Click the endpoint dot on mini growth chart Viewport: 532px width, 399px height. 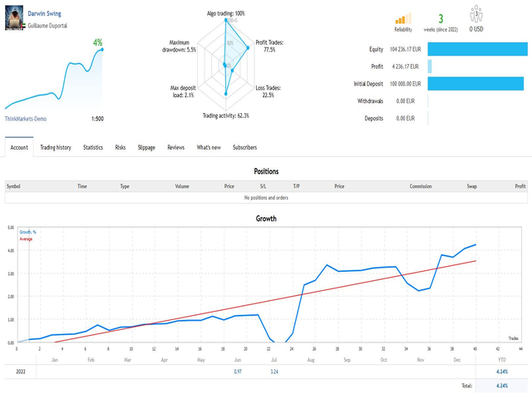point(102,50)
